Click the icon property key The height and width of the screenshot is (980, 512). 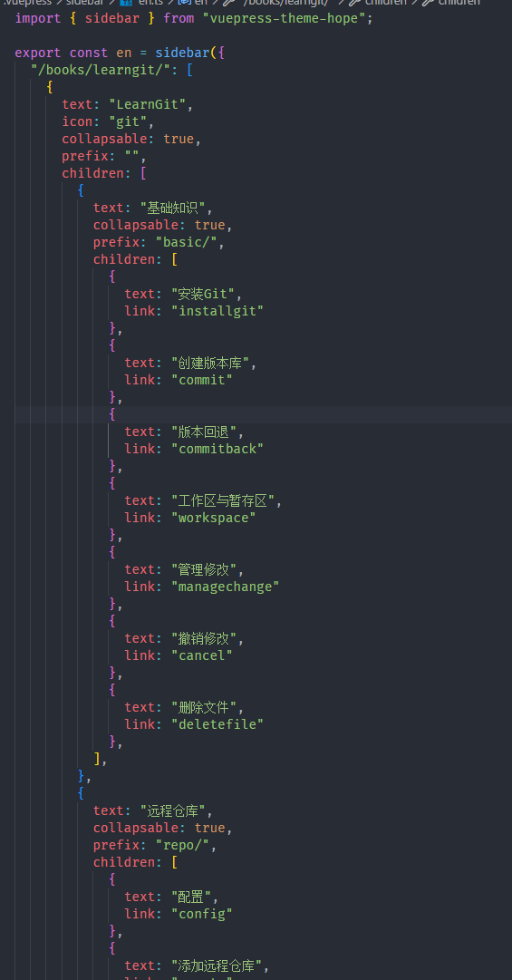click(77, 121)
